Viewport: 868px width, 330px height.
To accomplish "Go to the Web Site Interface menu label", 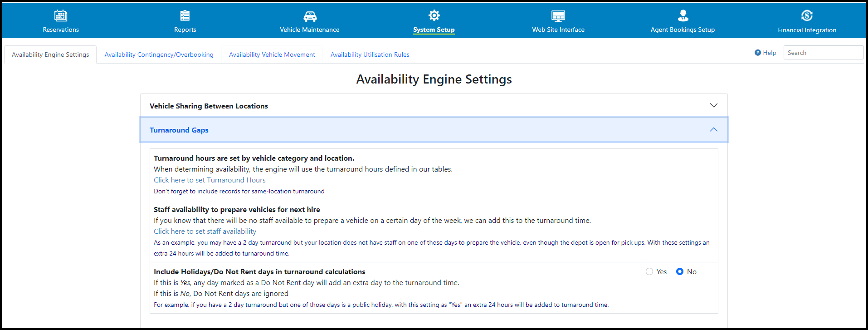I will click(x=558, y=30).
